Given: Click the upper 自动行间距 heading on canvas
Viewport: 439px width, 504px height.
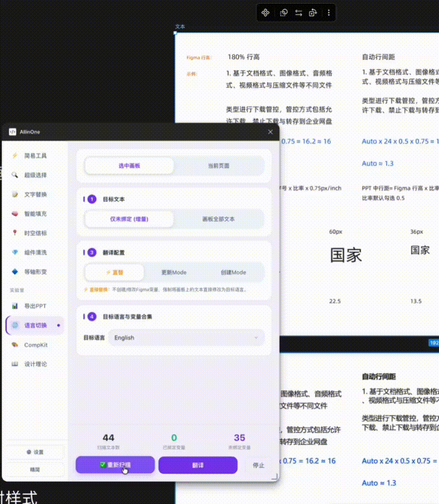Looking at the screenshot, I should tap(378, 57).
